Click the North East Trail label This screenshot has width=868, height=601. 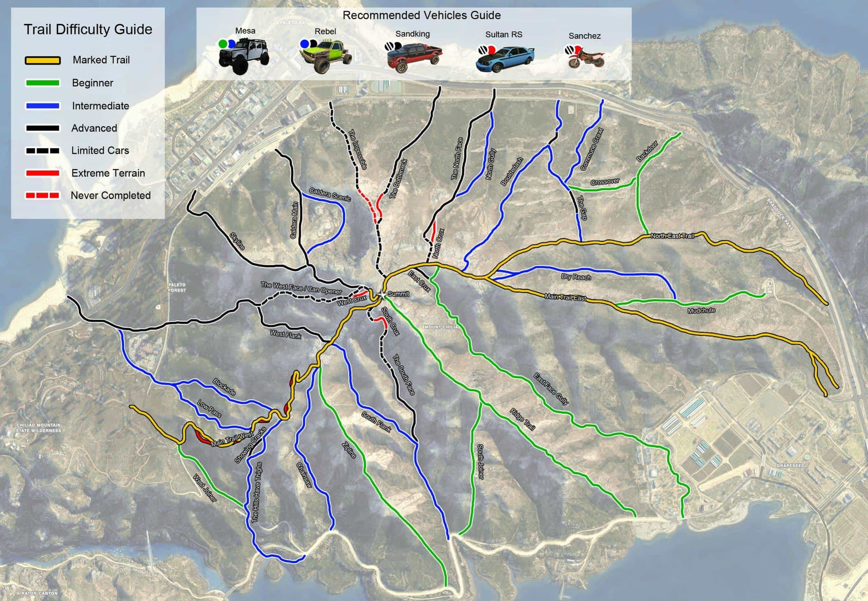click(672, 236)
